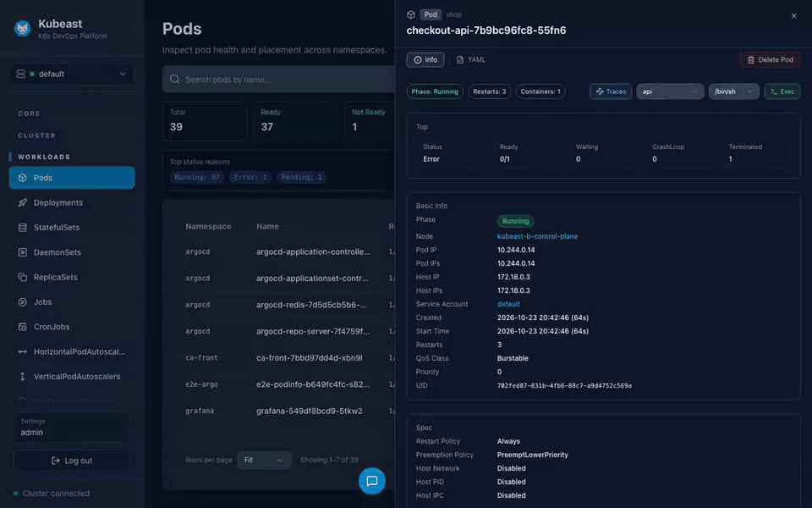Click the search magnifier icon
Viewport: 812px width, 508px height.
click(x=174, y=80)
